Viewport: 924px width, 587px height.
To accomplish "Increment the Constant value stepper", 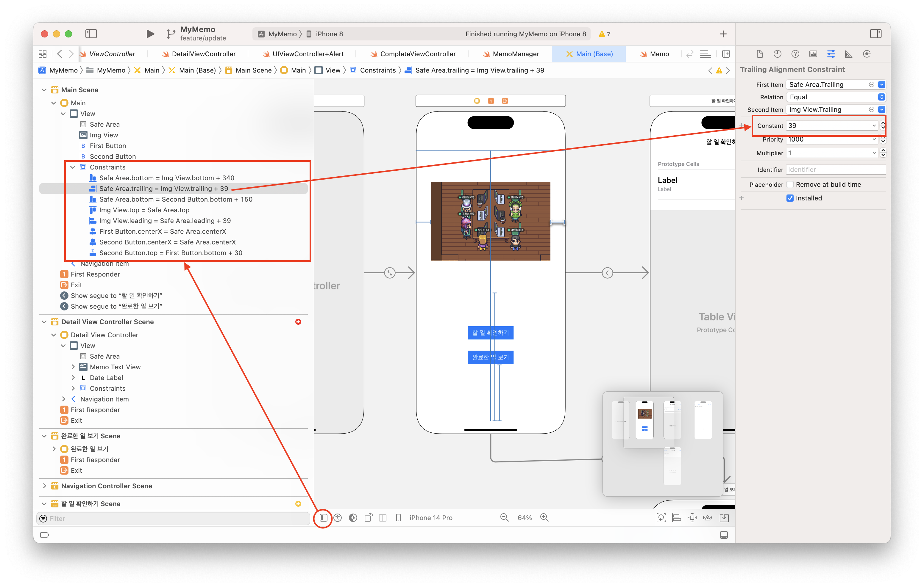I will pos(883,123).
